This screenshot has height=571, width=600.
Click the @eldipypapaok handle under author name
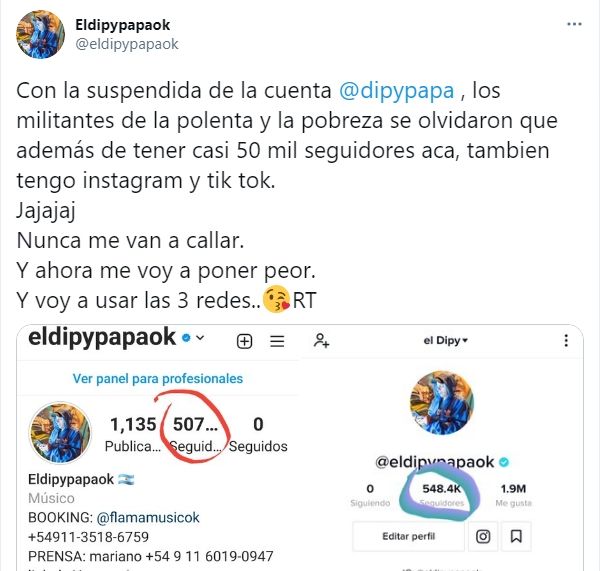point(127,44)
